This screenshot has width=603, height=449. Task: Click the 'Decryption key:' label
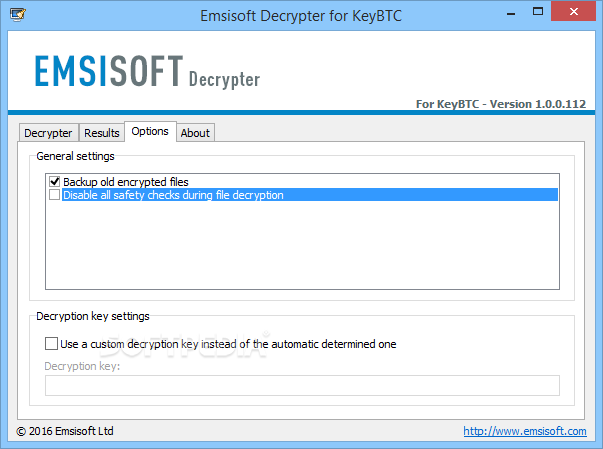pos(82,366)
